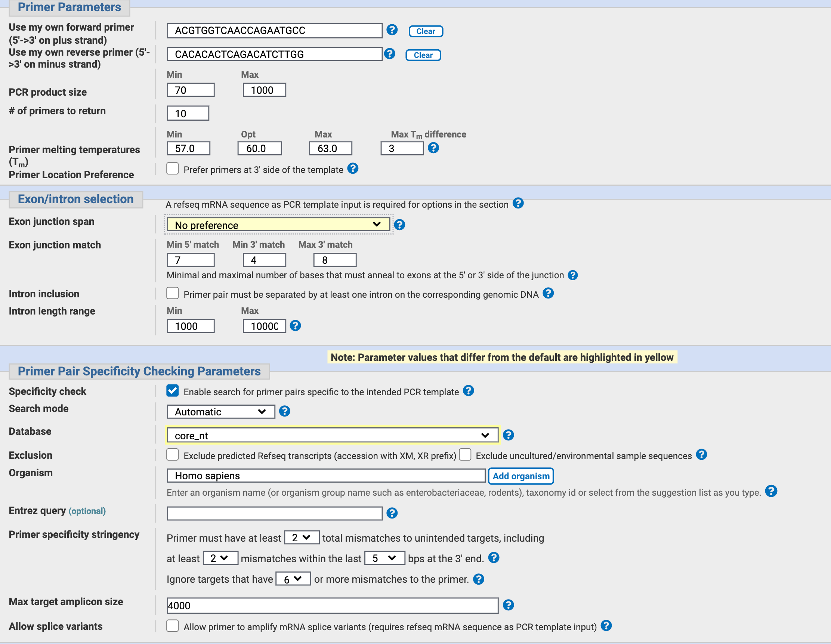Open help for Entrez query field
Viewport: 831px width, 644px height.
coord(392,513)
